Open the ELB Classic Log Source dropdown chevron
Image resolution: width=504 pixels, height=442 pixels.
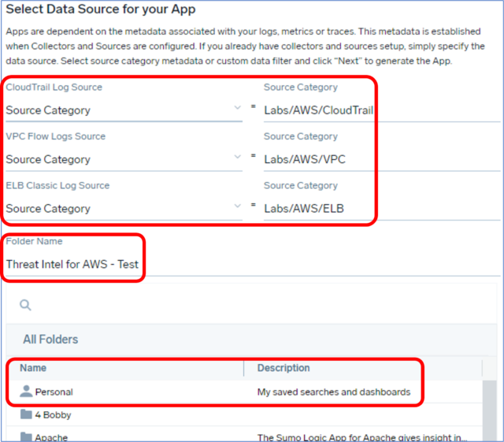pos(238,206)
